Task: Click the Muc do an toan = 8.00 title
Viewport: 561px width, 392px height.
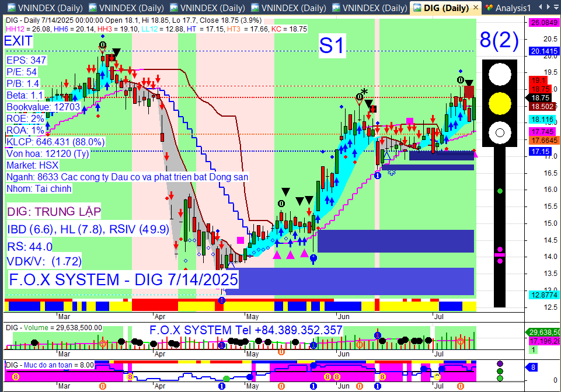Action: pyautogui.click(x=50, y=365)
